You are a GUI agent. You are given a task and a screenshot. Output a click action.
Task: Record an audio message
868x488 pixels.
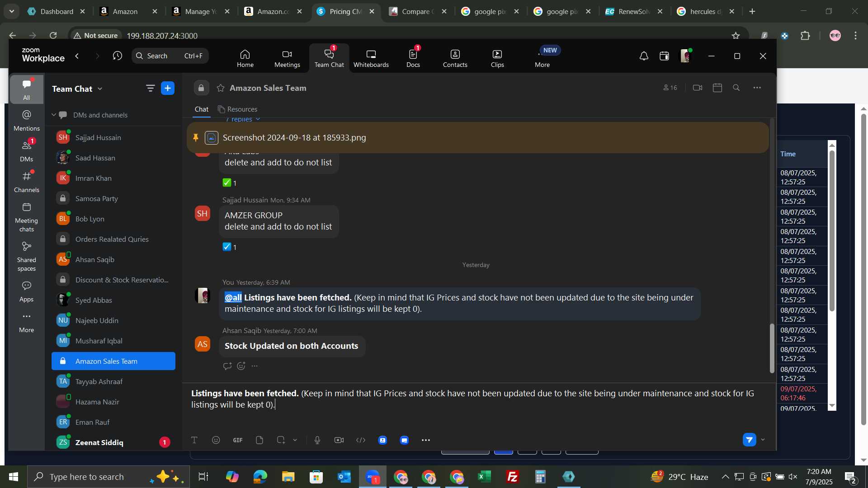[317, 440]
